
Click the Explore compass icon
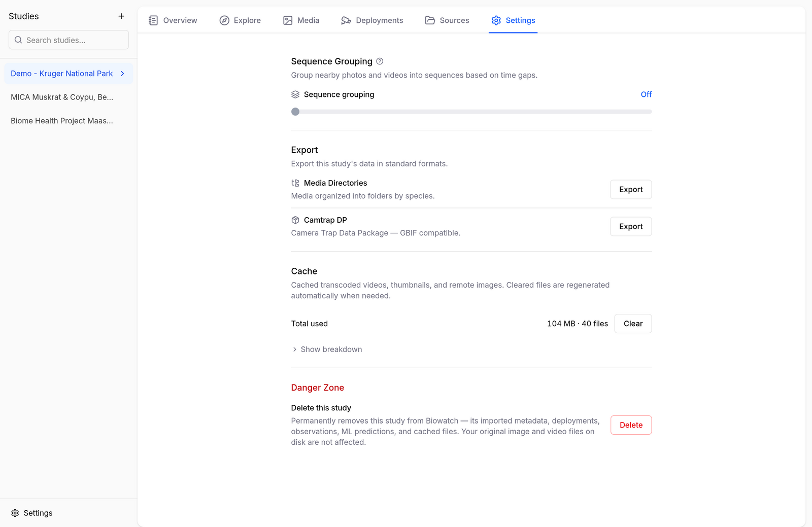[x=224, y=20]
